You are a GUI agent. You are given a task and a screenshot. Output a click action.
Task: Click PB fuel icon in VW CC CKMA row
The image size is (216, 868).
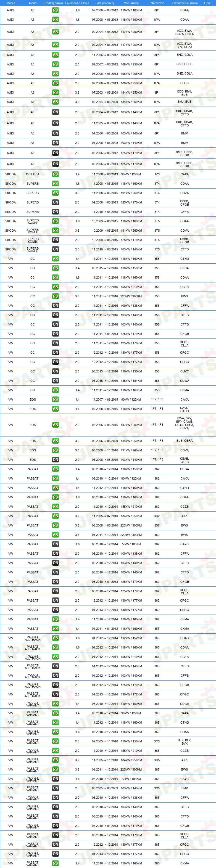point(55,390)
